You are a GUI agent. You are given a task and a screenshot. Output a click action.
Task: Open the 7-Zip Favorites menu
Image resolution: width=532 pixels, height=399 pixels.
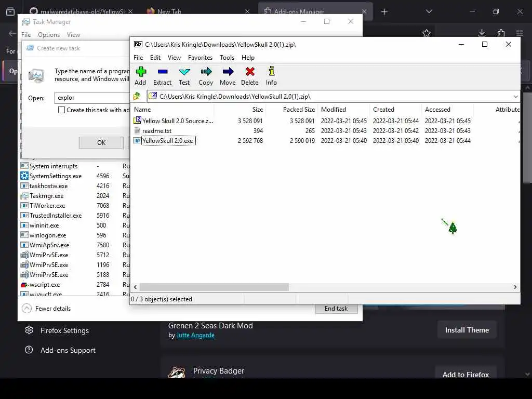click(200, 58)
